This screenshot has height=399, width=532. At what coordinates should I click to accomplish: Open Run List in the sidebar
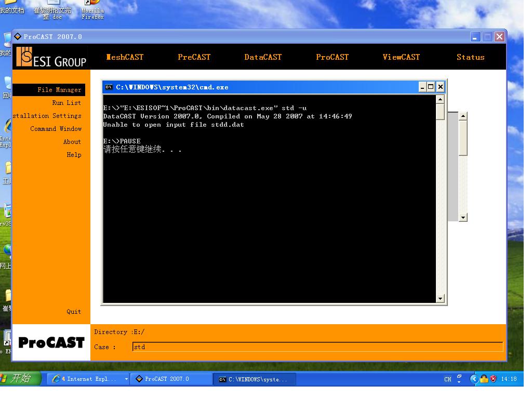(x=68, y=104)
